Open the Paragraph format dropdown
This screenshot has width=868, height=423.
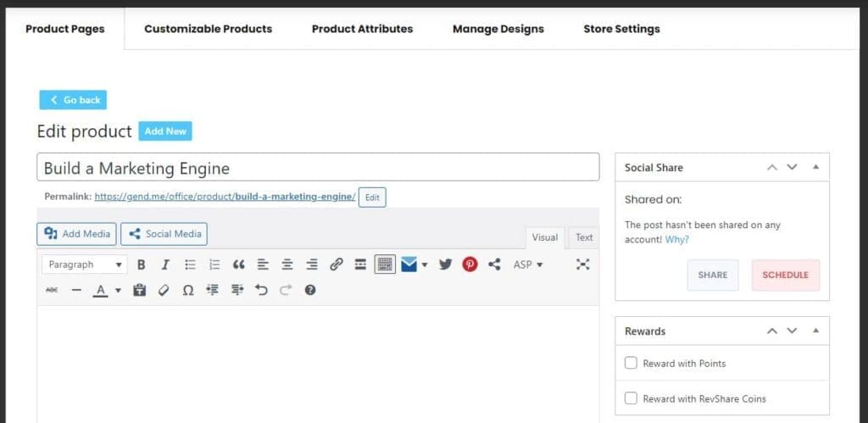coord(84,264)
